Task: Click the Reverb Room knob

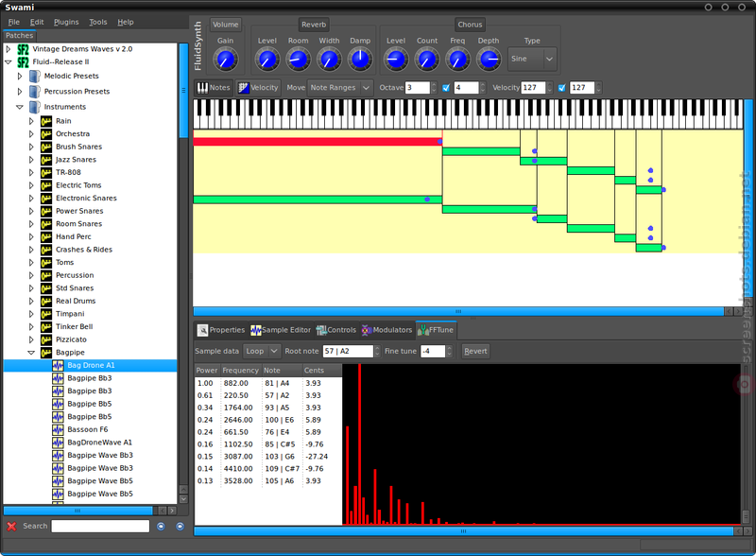Action: (x=298, y=60)
